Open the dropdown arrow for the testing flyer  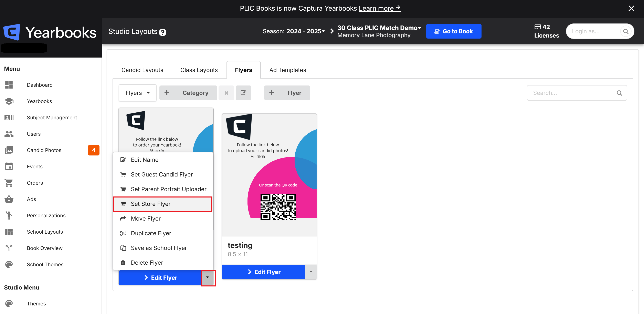[311, 272]
